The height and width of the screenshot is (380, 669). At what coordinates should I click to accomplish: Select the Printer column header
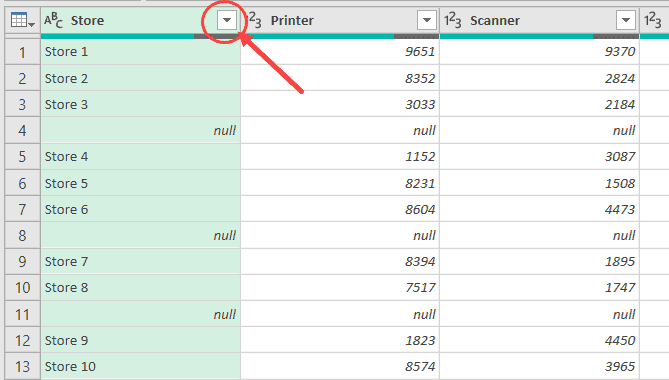pyautogui.click(x=340, y=20)
